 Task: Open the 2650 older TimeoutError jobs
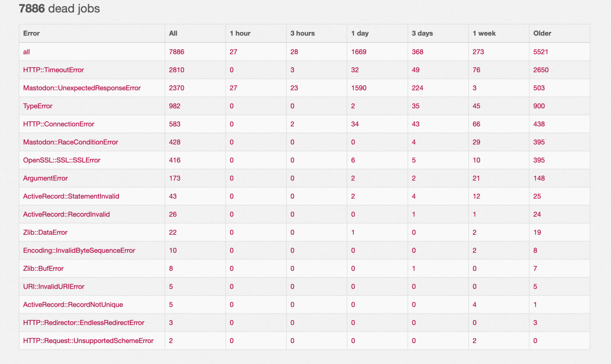click(541, 70)
